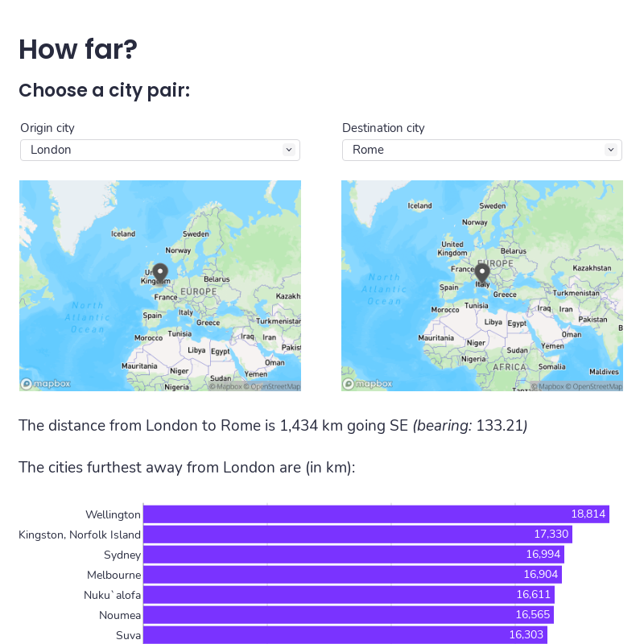Click the Suva bar showing 16,303
The image size is (644, 644).
point(345,635)
